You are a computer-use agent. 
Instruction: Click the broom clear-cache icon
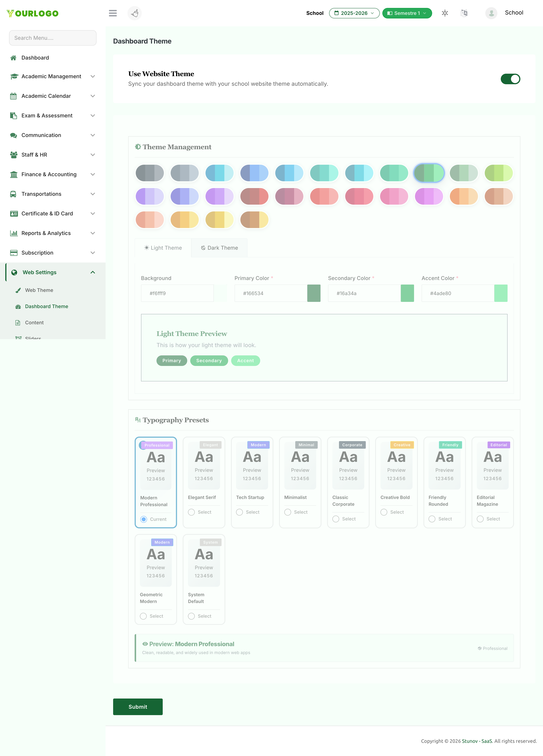(135, 13)
